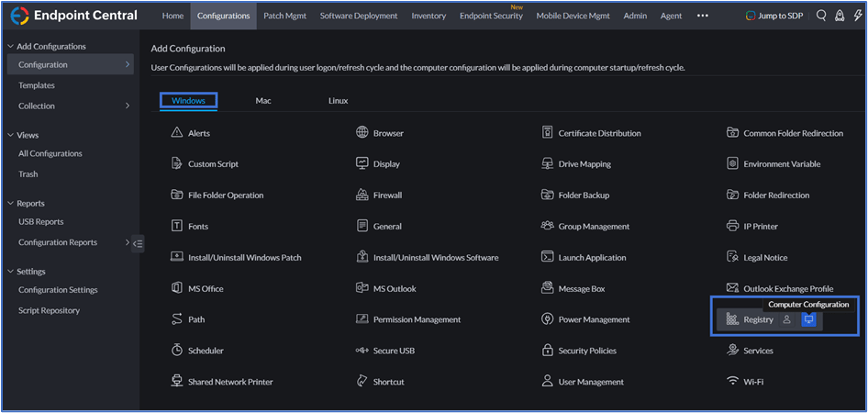Open the Inventory menu

[428, 16]
